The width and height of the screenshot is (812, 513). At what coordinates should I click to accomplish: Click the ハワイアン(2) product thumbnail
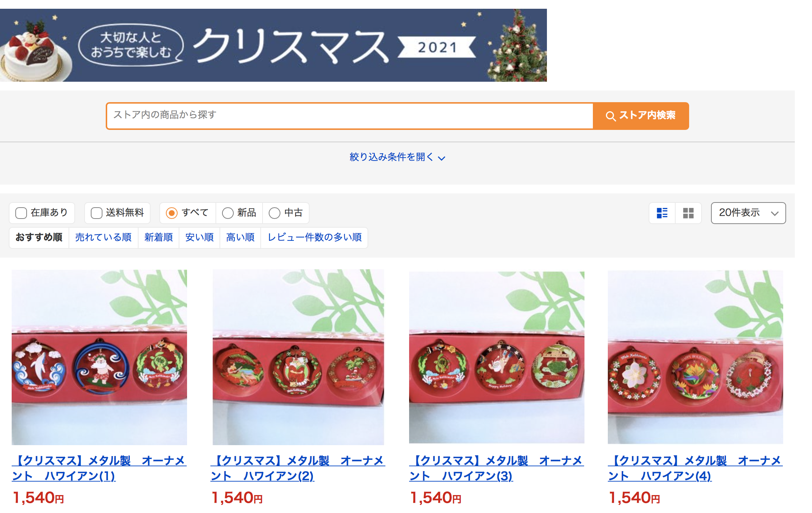[x=298, y=357]
